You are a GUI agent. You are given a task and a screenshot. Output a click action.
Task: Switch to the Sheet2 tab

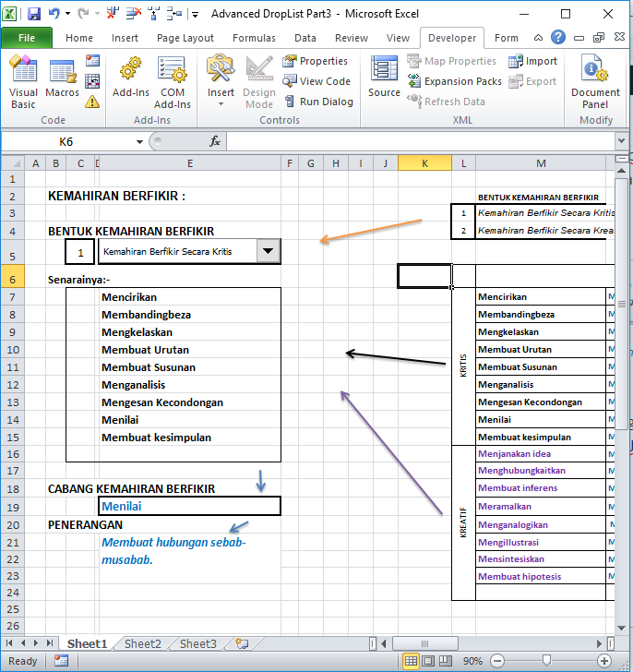tap(143, 643)
